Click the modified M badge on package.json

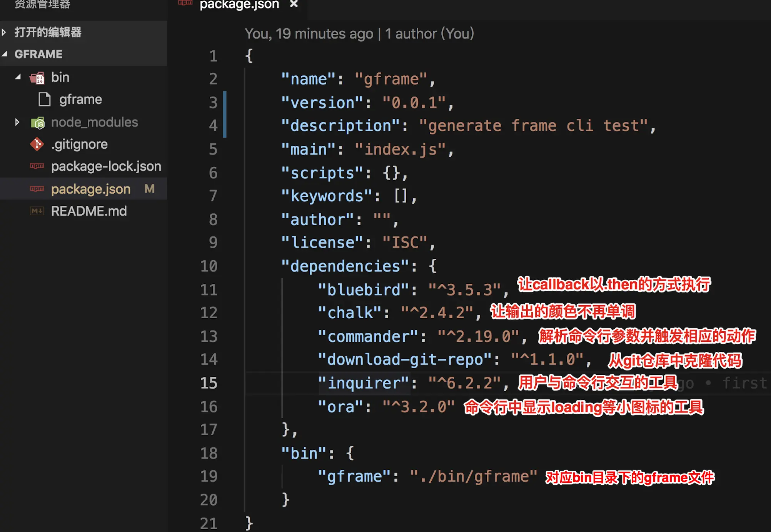click(149, 189)
